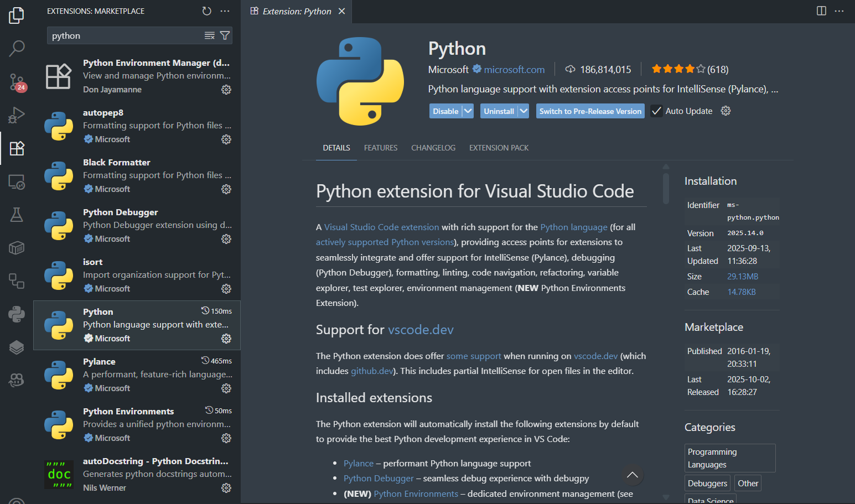Open the EXTENSION PACK tab

pyautogui.click(x=499, y=148)
